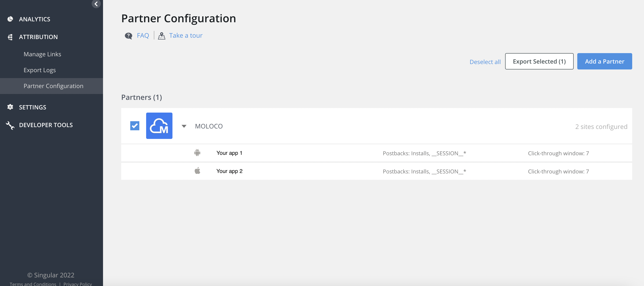The image size is (644, 286).
Task: Click the Add a Partner button
Action: coord(604,62)
